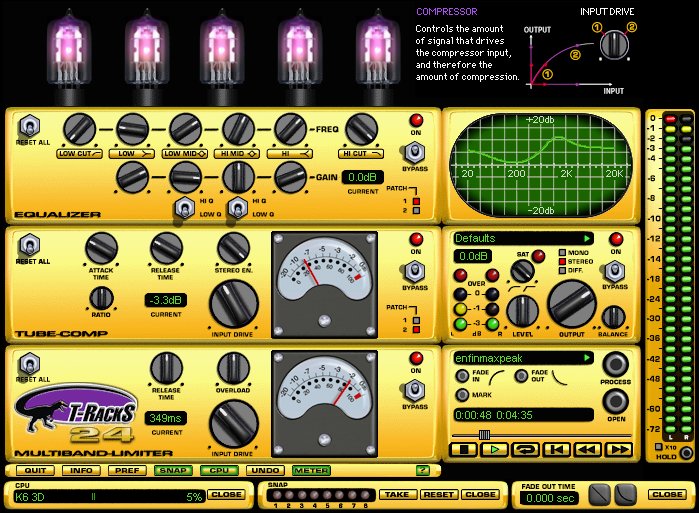Click the RESET snapshot button

(x=439, y=494)
